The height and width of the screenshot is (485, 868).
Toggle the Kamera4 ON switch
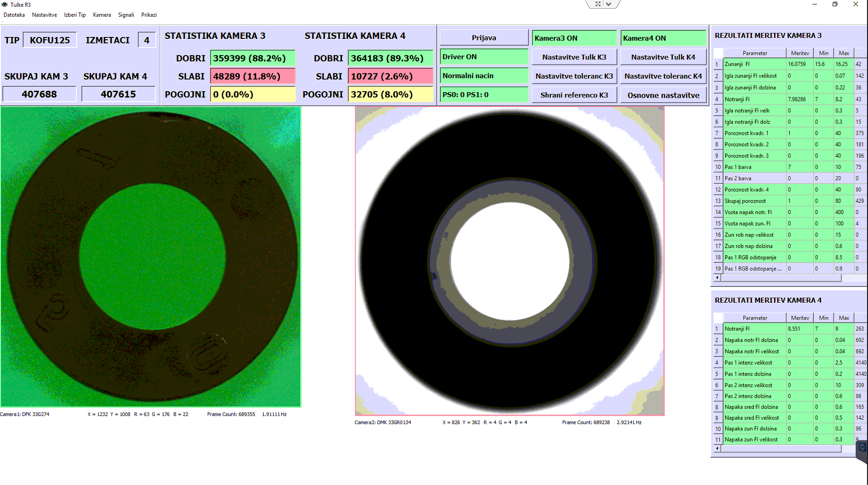click(x=663, y=38)
